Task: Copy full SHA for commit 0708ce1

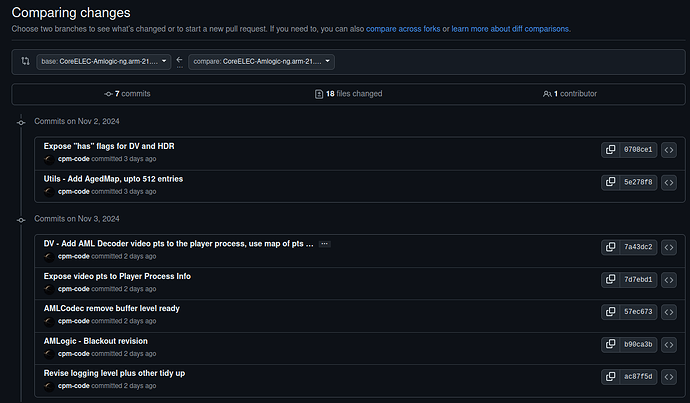Action: pyautogui.click(x=610, y=150)
